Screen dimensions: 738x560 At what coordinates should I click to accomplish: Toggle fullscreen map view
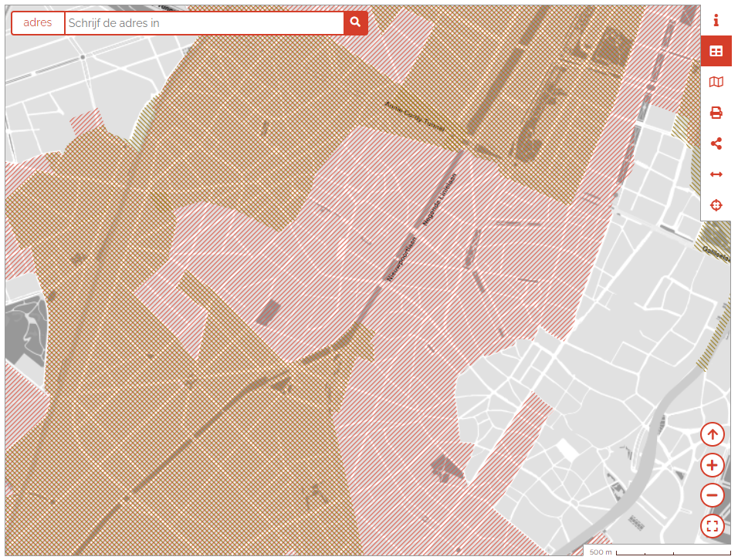pyautogui.click(x=712, y=526)
